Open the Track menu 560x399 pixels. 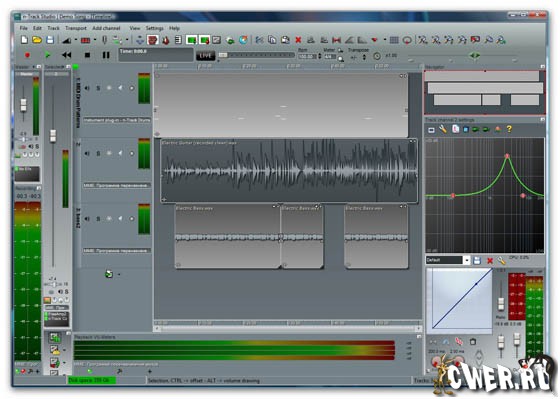point(53,28)
